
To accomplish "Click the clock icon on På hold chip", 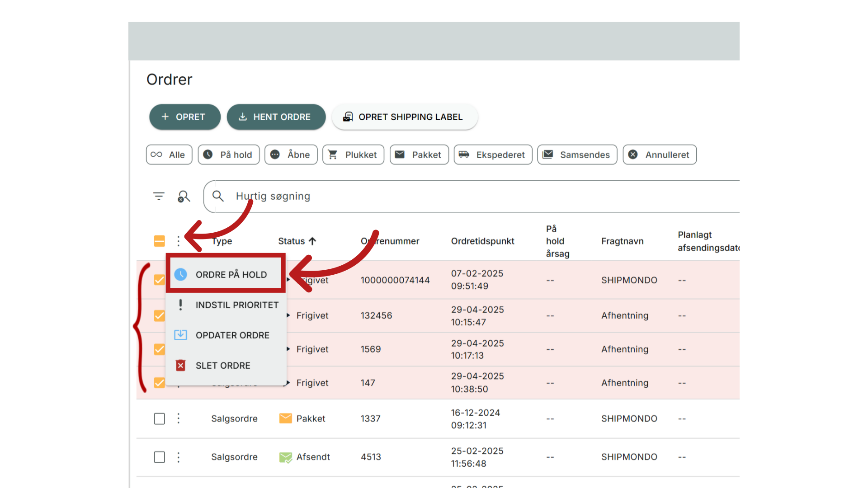I will pos(208,155).
